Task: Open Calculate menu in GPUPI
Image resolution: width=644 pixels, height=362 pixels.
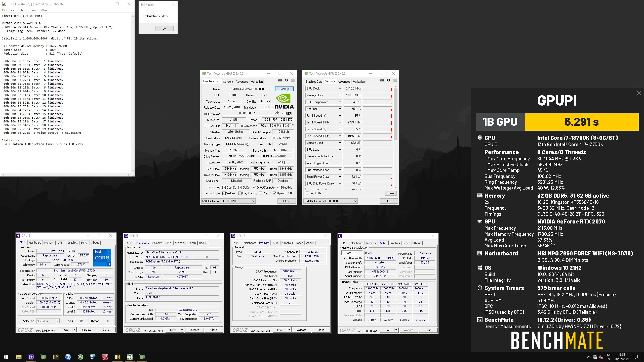Action: click(x=8, y=10)
